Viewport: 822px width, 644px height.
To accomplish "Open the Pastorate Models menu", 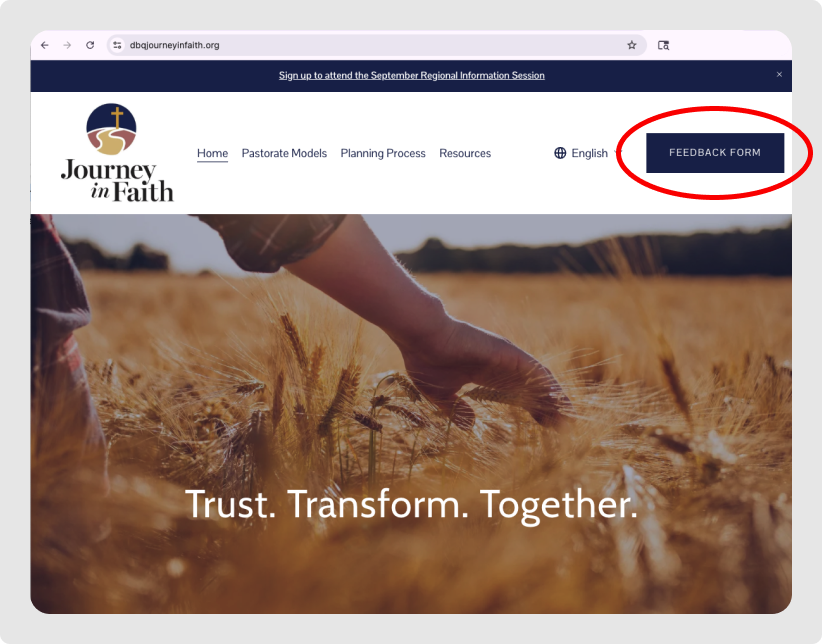I will 284,153.
